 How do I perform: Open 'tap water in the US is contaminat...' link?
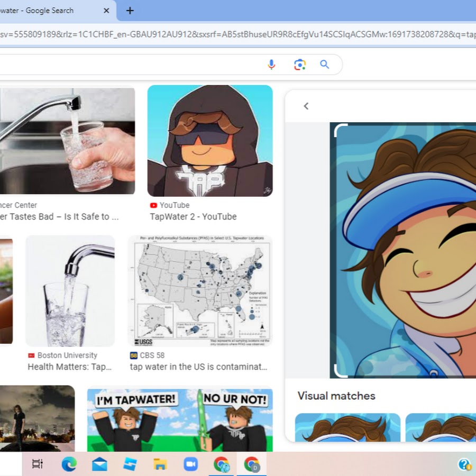tap(198, 367)
